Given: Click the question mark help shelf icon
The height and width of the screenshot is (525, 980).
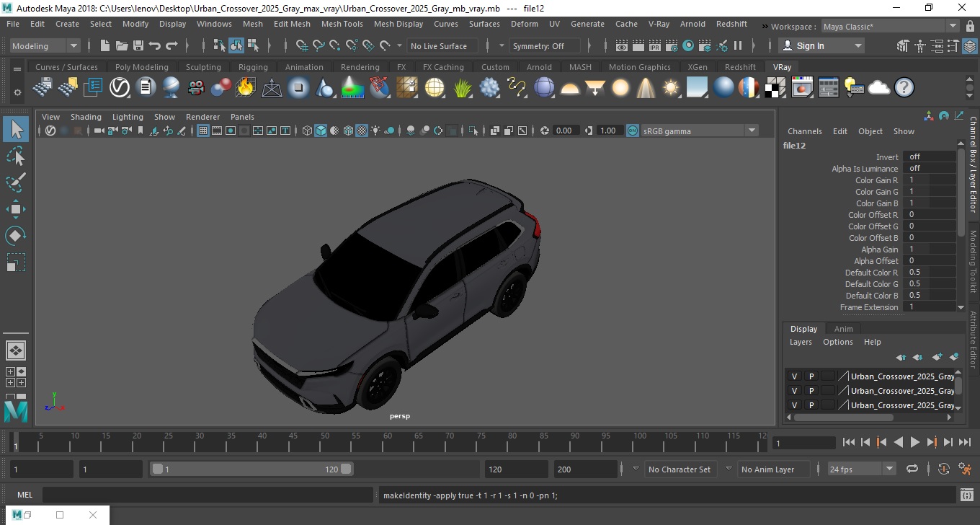Looking at the screenshot, I should [x=904, y=88].
